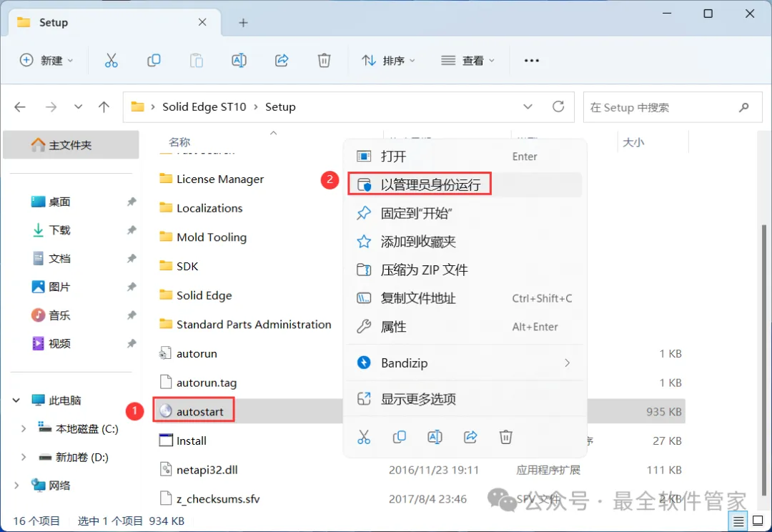
Task: Click the Cut icon in the toolbar
Action: tap(112, 61)
